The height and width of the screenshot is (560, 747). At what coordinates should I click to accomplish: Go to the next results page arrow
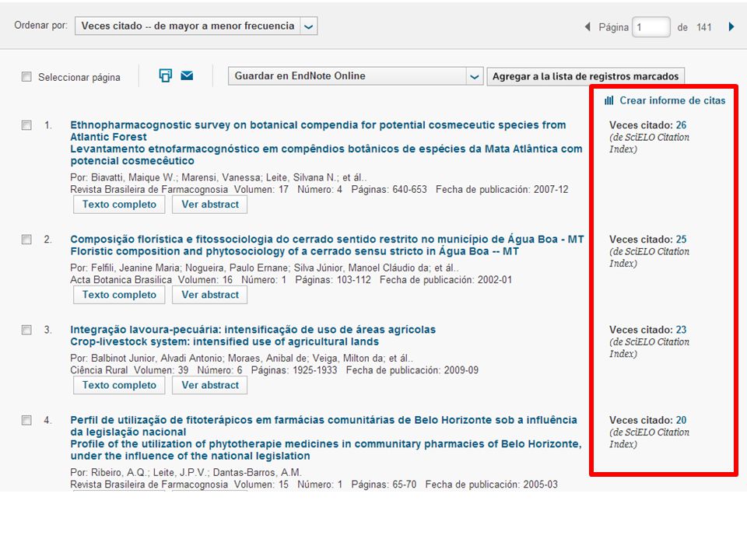point(731,26)
